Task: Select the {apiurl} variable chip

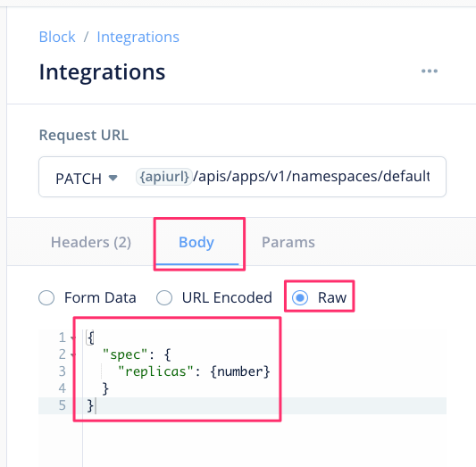Action: 164,177
